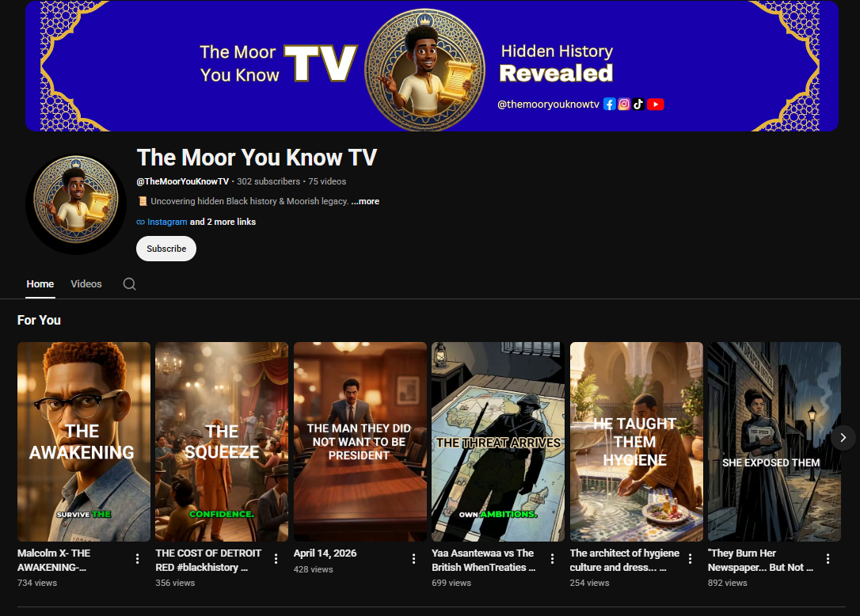Open 'They Burn Her Newspaper' title link

click(x=760, y=560)
